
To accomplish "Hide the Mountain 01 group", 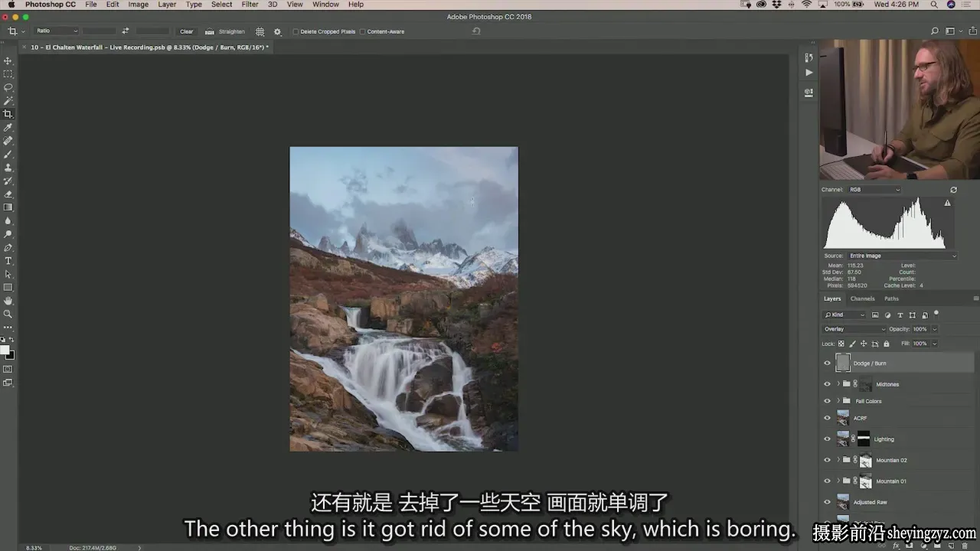I will [x=827, y=481].
